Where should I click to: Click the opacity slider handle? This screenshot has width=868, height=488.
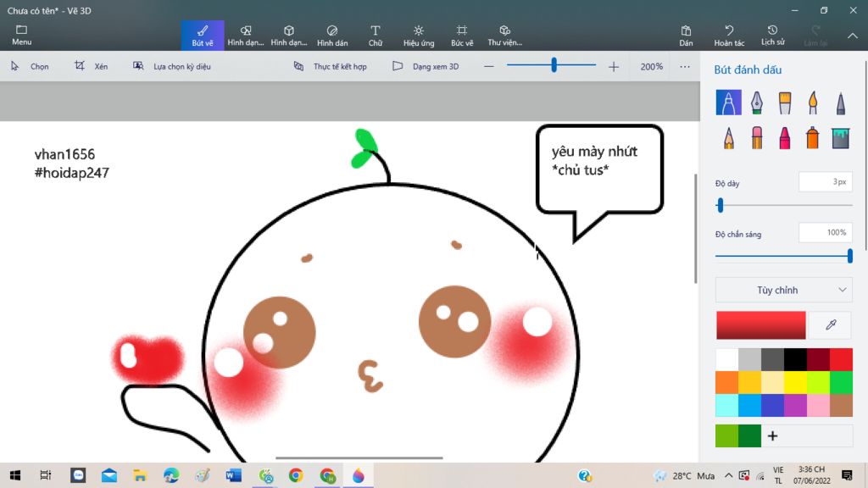[849, 256]
